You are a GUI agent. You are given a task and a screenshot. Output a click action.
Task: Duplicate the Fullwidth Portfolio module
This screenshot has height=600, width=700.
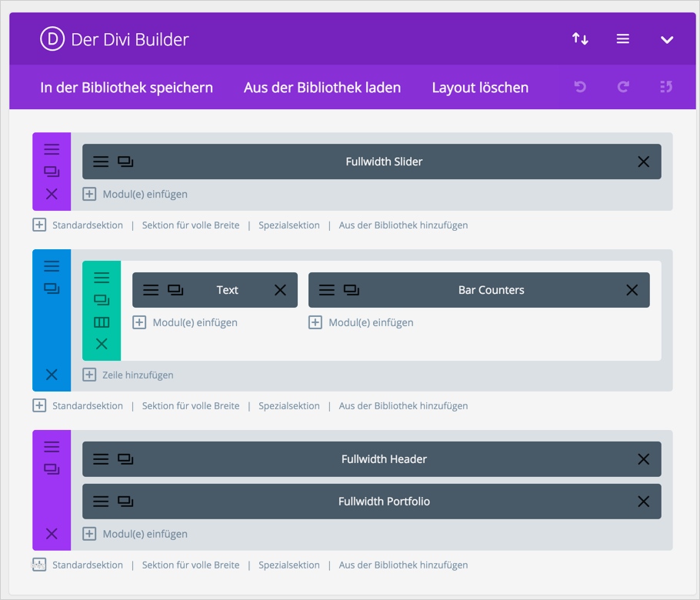click(125, 502)
